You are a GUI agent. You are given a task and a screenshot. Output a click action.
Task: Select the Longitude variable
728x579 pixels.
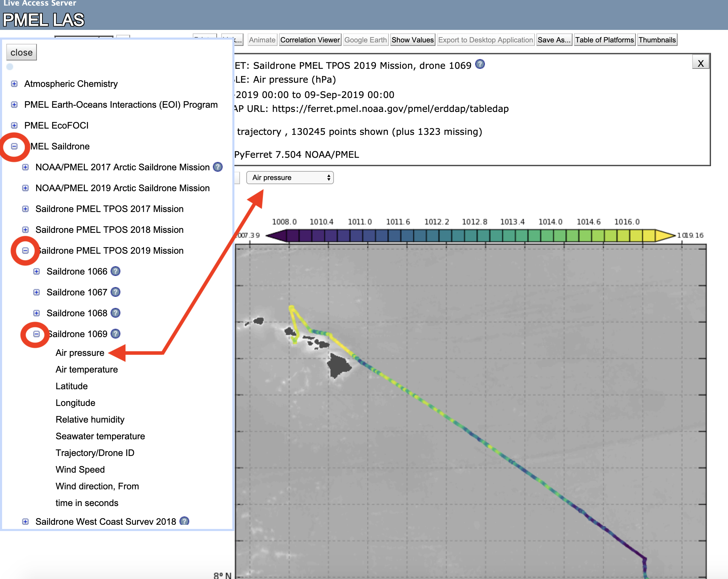[75, 403]
